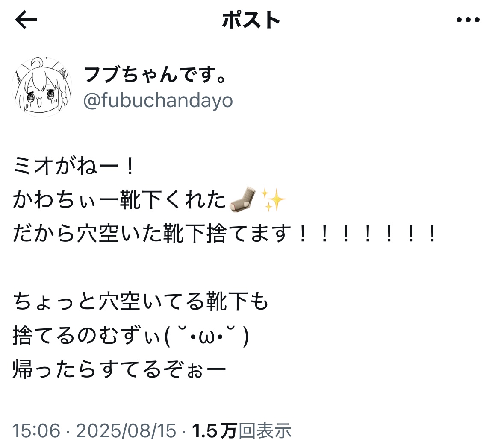Open profile via display name フブちゃんです。

click(155, 74)
